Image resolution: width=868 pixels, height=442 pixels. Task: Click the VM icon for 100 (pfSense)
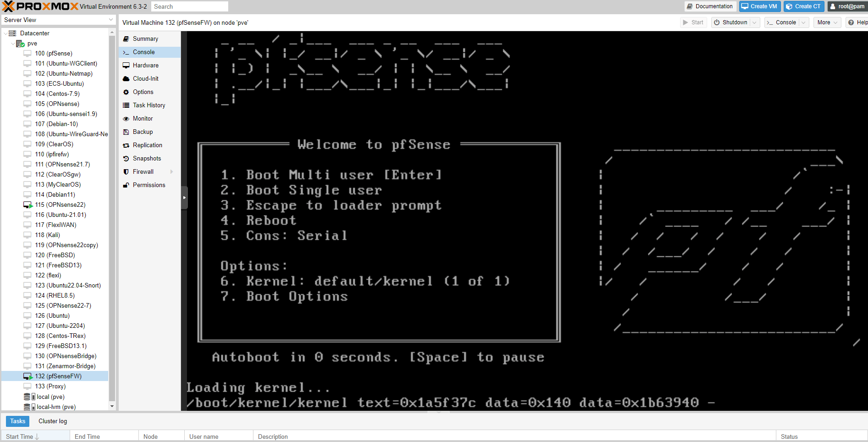click(x=27, y=54)
